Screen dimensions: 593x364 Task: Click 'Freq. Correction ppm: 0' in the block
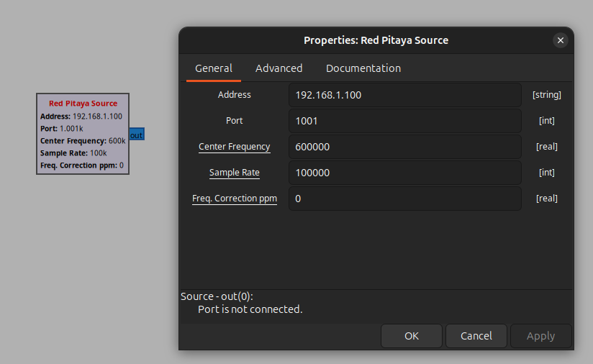tap(82, 165)
